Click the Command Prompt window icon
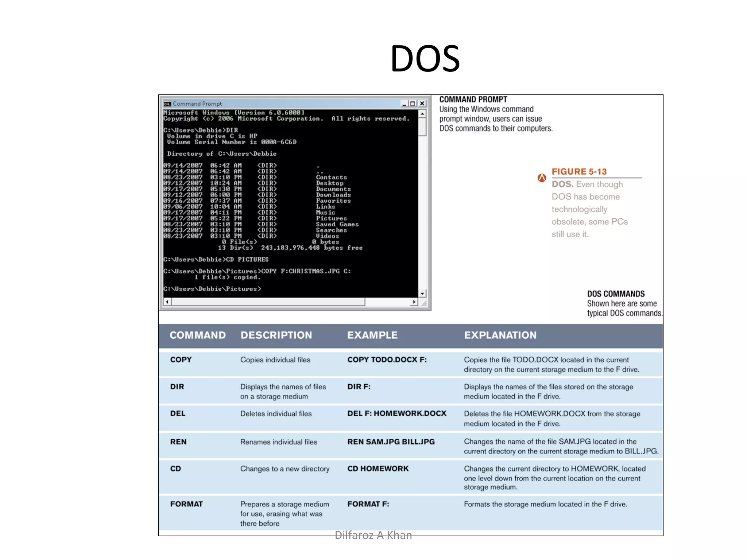This screenshot has width=747, height=560. [167, 104]
